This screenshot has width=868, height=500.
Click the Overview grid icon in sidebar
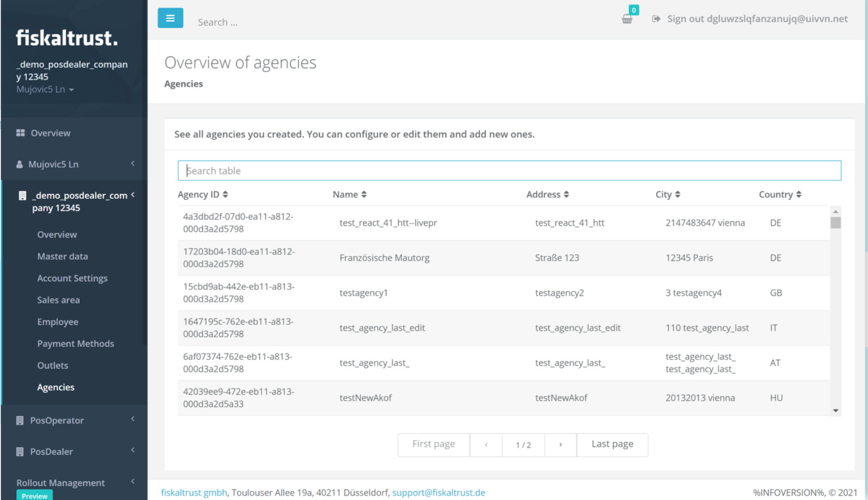coord(20,133)
